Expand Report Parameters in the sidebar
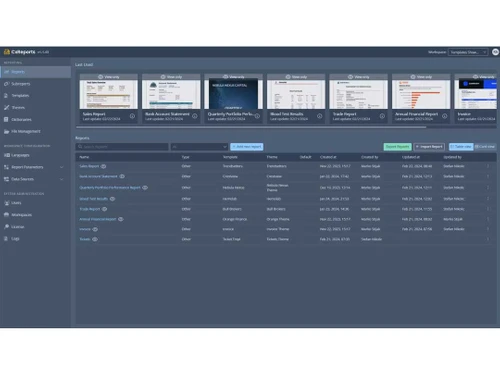This screenshot has width=500, height=375. coord(62,167)
